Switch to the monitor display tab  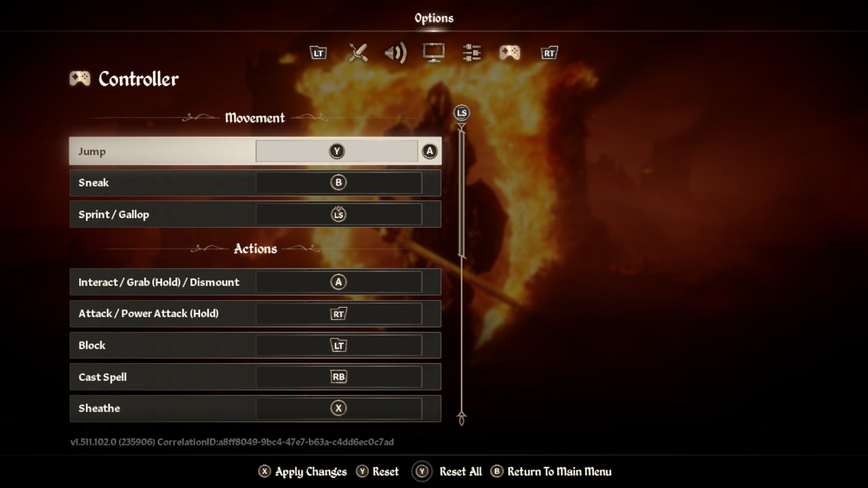434,53
